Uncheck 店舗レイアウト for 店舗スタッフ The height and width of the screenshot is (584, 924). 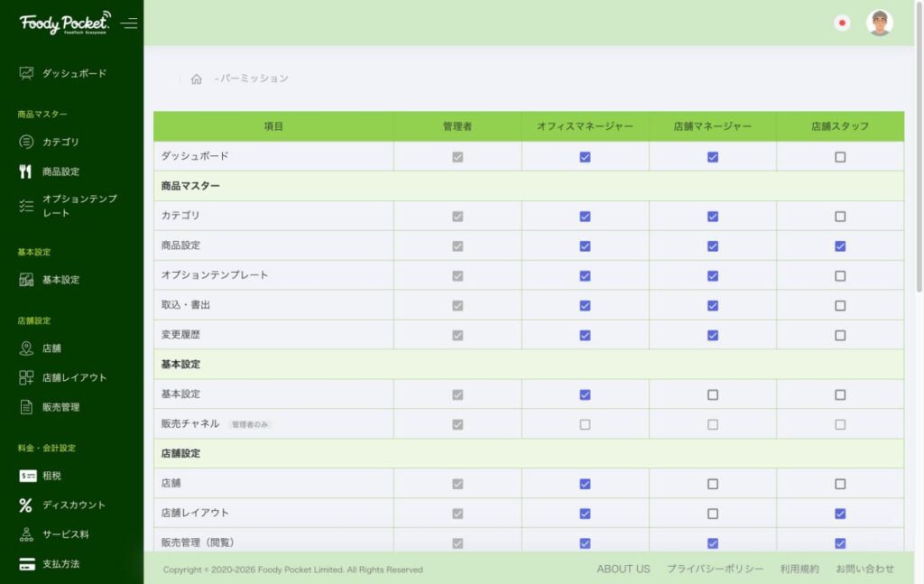click(840, 514)
